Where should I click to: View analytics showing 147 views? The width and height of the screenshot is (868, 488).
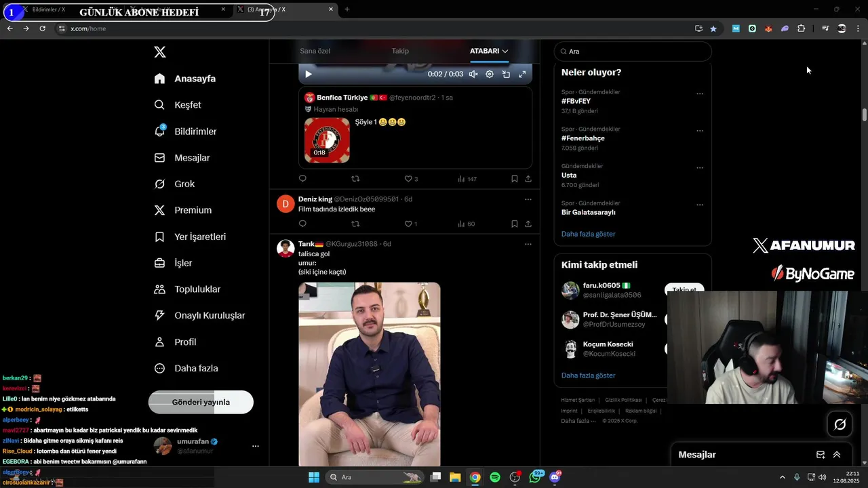pyautogui.click(x=467, y=179)
